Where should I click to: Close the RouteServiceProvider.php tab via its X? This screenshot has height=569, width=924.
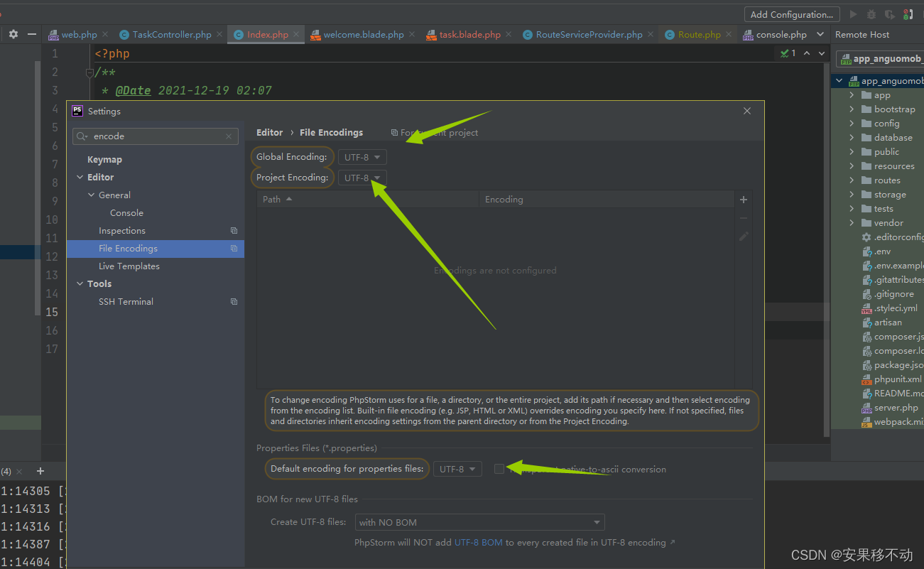[651, 34]
